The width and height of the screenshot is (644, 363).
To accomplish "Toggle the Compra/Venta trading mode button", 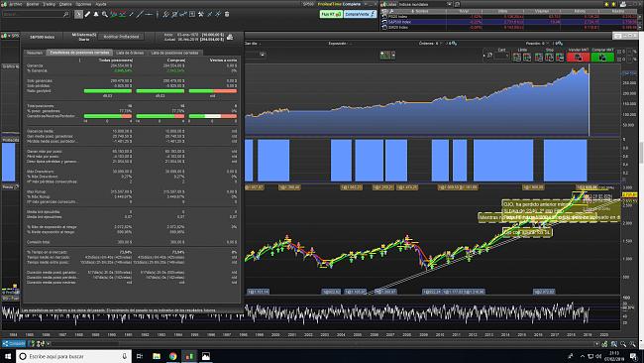I will pos(360,14).
